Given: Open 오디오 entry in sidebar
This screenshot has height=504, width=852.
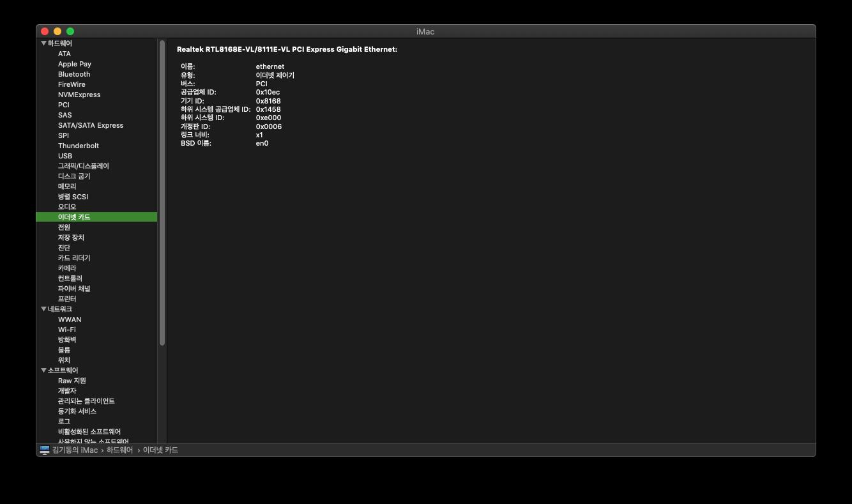Looking at the screenshot, I should tap(67, 207).
